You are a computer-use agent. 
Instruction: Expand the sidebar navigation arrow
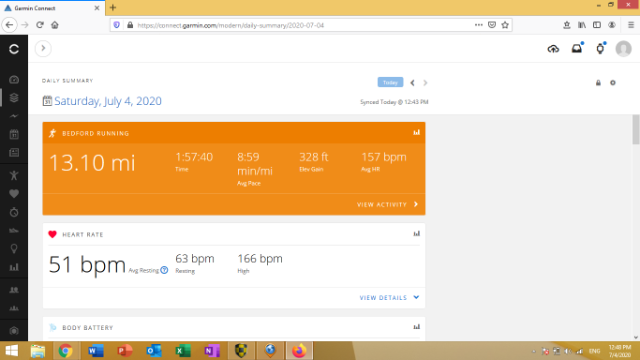point(43,49)
